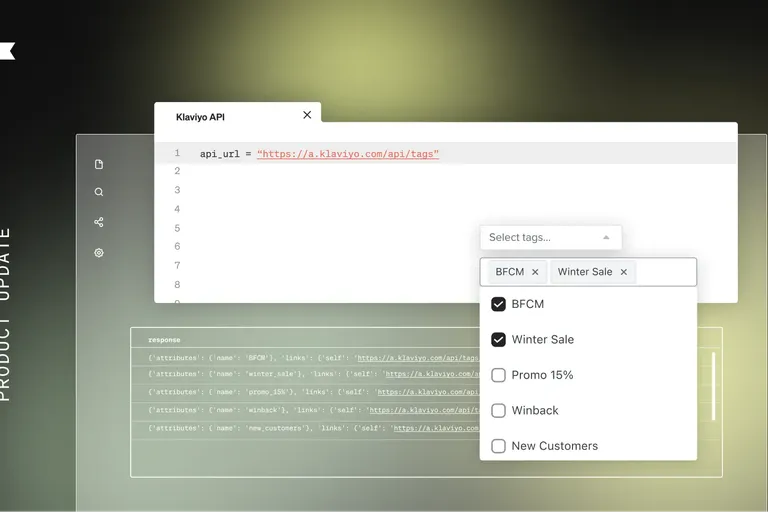Uncheck the Winter Sale checkbox

[x=498, y=340]
